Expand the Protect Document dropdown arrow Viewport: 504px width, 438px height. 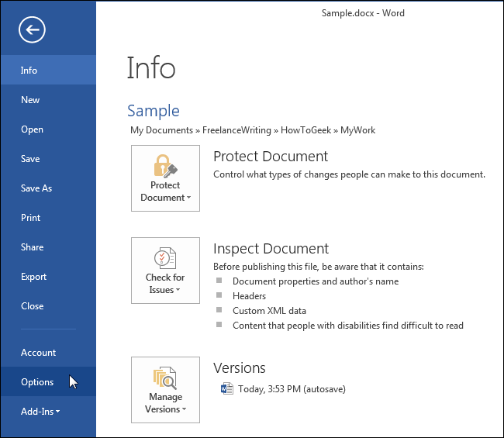[x=188, y=198]
